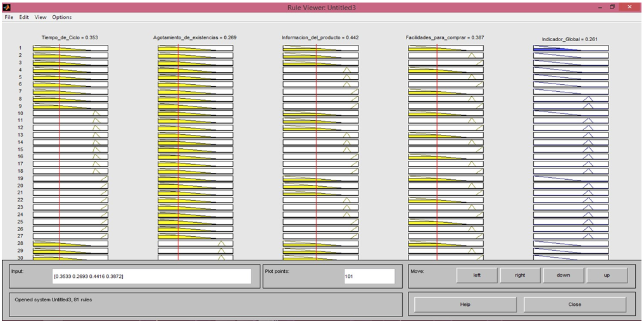Click red input line in Facilidades_para_comprar column

tap(437, 152)
